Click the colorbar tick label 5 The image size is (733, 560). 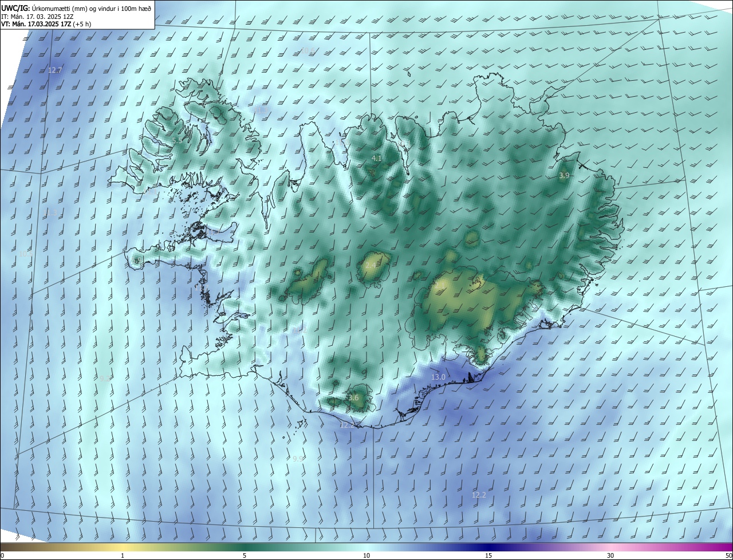[245, 555]
